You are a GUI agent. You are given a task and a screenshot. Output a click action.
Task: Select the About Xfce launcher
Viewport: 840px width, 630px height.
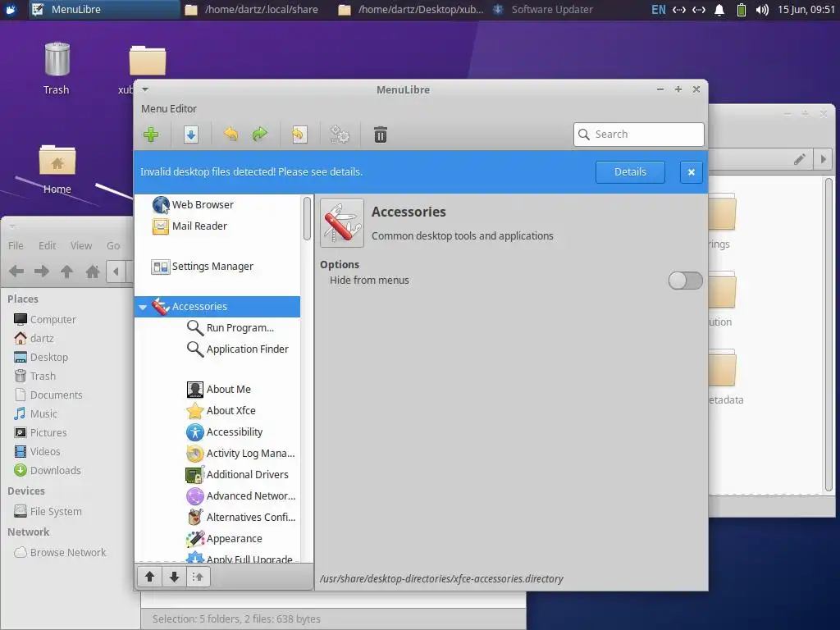coord(217,410)
